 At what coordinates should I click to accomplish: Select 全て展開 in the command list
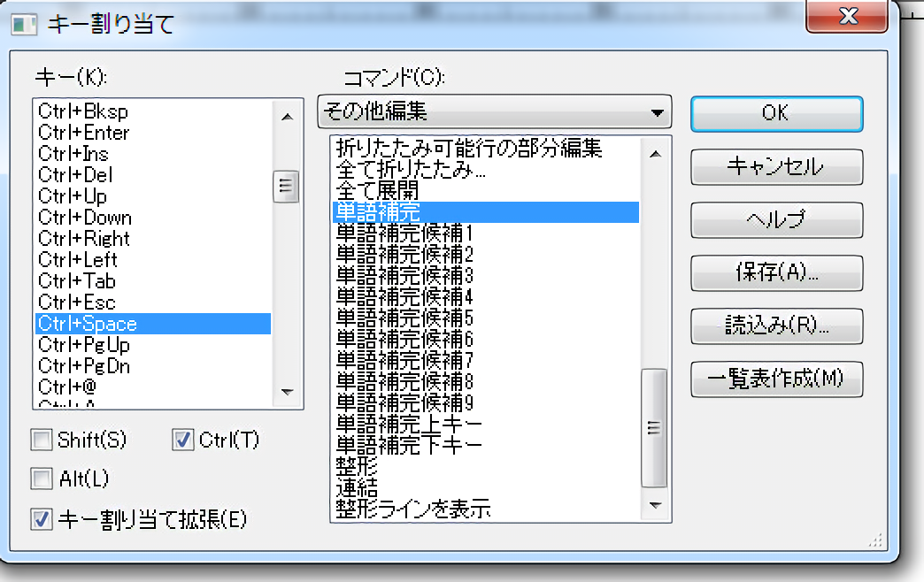point(378,191)
